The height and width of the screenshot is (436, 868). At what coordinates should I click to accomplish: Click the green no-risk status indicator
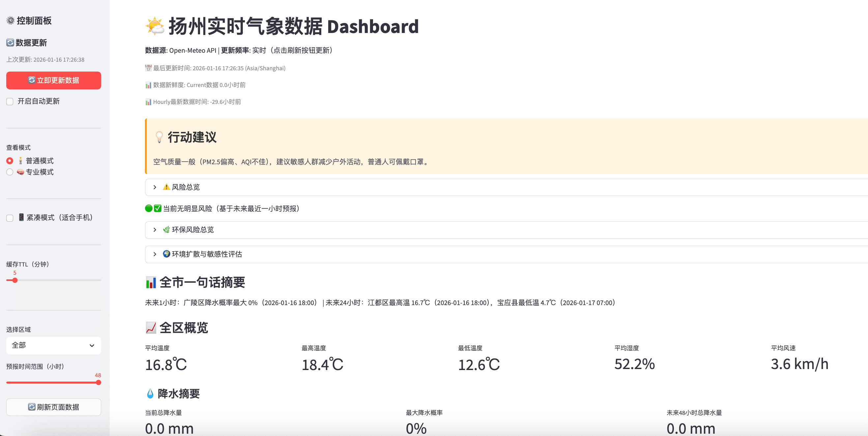coord(148,208)
